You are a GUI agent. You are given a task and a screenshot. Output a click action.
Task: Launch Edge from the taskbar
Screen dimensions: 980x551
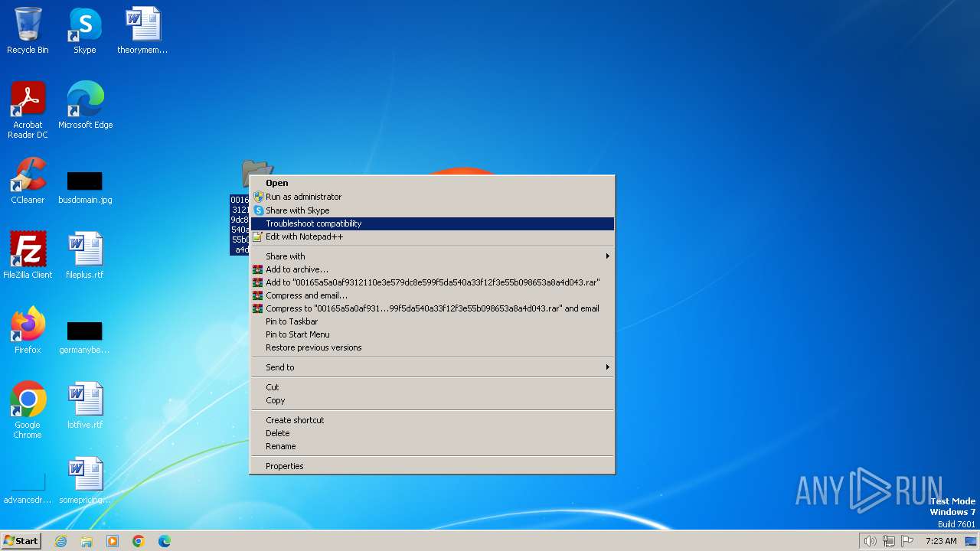(165, 541)
